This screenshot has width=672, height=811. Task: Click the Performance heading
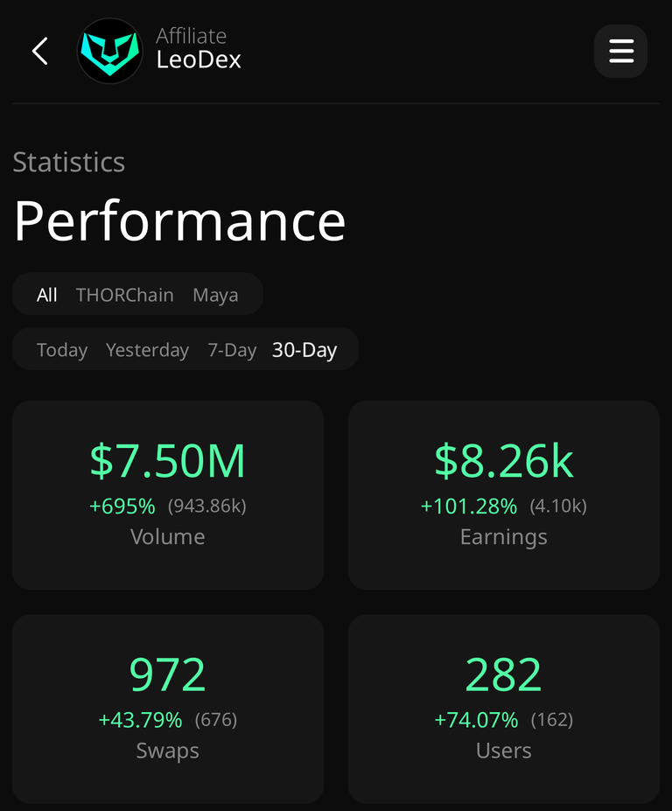179,220
